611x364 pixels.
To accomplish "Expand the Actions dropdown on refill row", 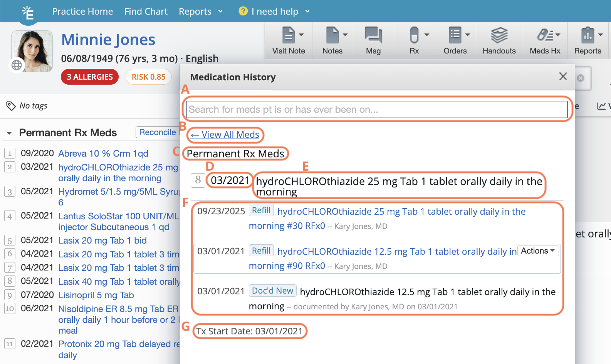I will pyautogui.click(x=538, y=251).
